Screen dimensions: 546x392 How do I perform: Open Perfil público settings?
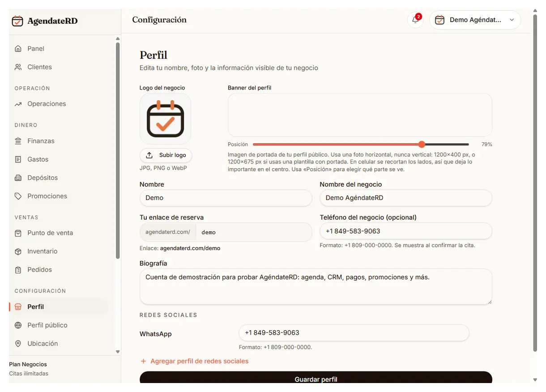tap(59, 325)
